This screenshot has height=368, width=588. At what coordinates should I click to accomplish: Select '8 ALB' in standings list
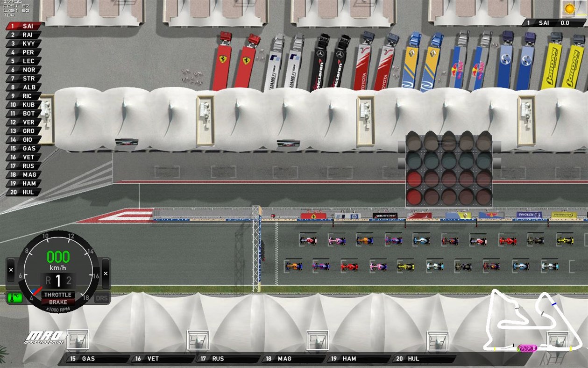click(23, 87)
